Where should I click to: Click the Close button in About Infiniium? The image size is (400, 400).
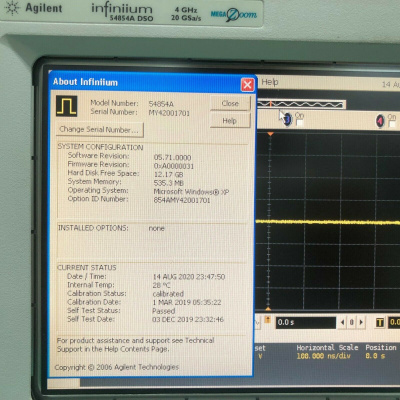pos(230,103)
